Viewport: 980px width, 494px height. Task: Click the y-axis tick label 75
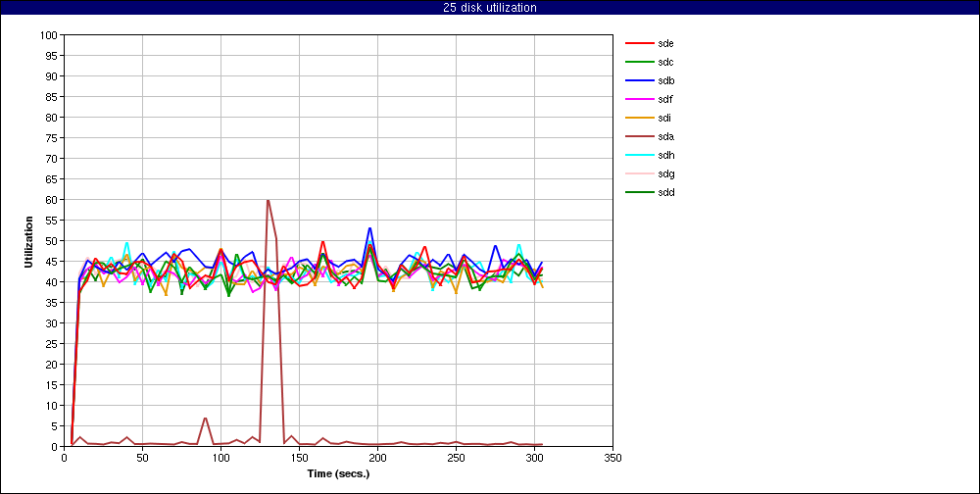53,138
